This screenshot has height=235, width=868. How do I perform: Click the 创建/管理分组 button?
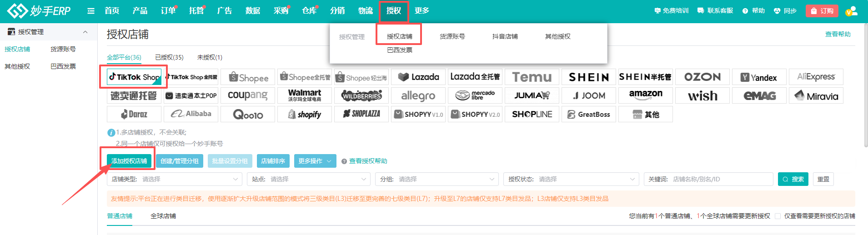180,161
